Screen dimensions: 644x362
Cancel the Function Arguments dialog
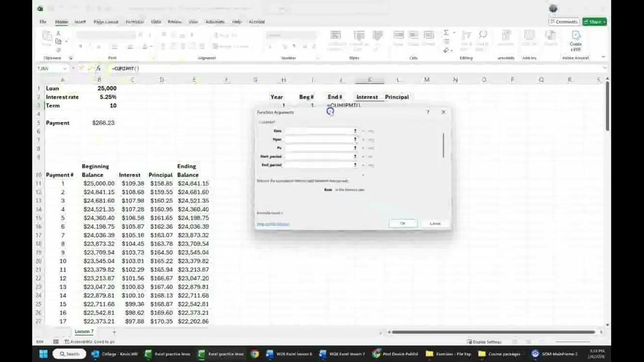point(435,224)
